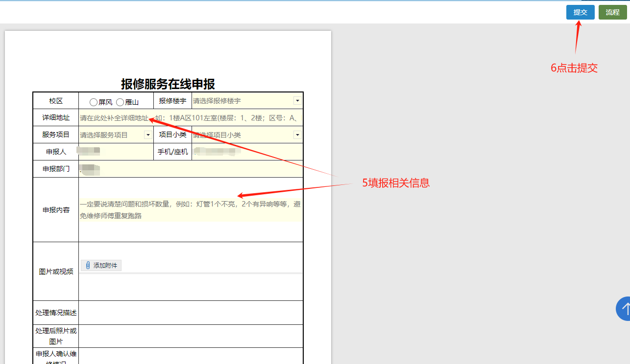630x364 pixels.
Task: Expand the 报修楼宇 dropdown arrow
Action: [297, 100]
